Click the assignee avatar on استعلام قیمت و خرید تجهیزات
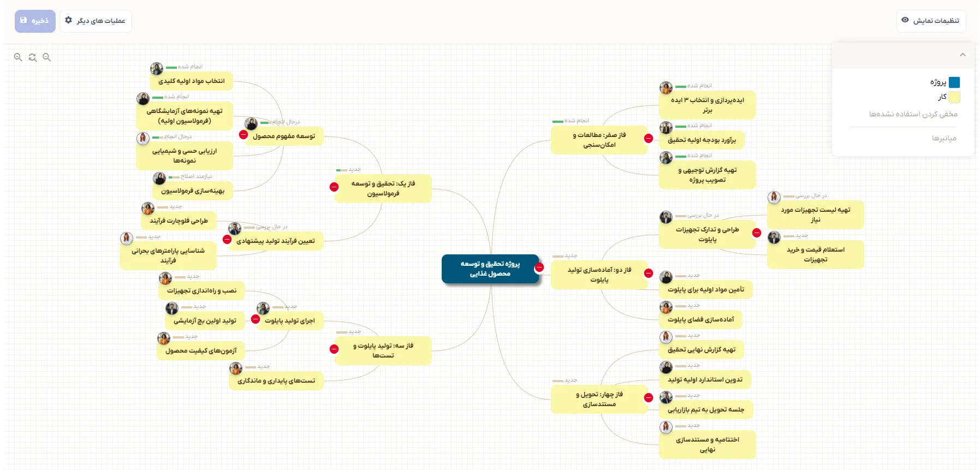Image resolution: width=980 pixels, height=470 pixels. (774, 237)
